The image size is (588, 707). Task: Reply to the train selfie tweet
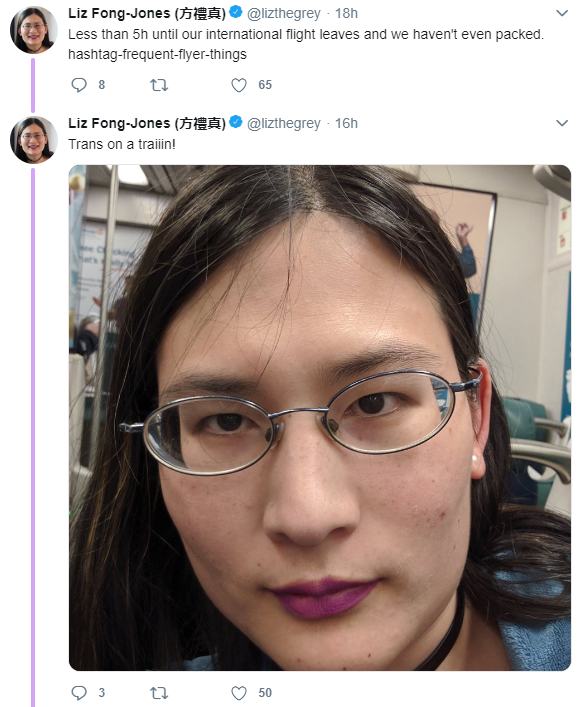[x=79, y=693]
